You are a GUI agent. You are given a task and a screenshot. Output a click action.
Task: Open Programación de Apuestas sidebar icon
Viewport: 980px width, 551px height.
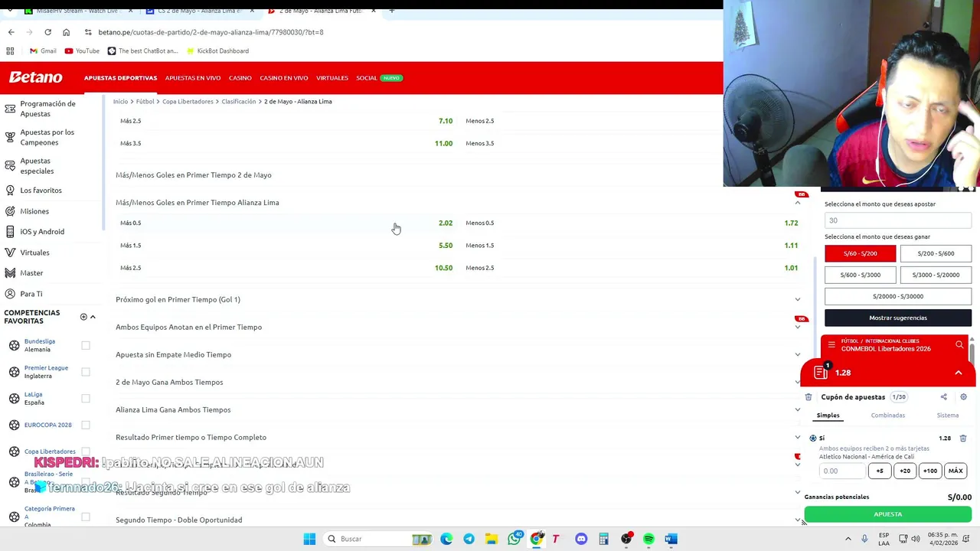click(10, 109)
